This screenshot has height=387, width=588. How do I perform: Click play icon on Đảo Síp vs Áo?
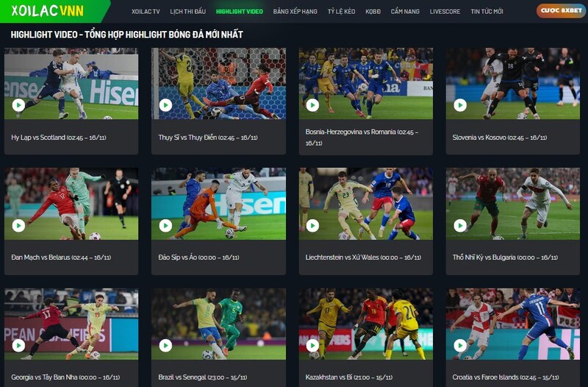165,226
